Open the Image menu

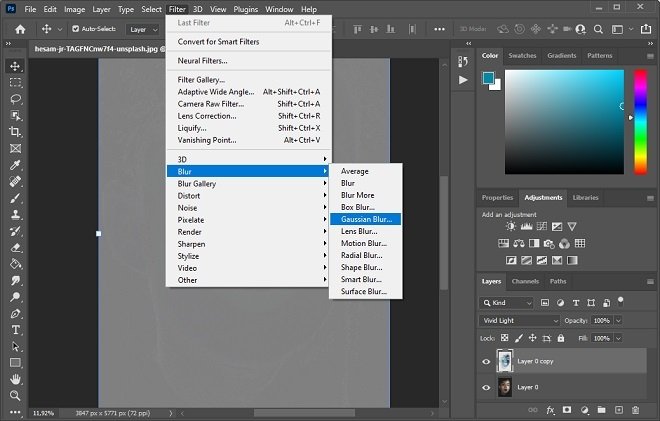(x=75, y=9)
